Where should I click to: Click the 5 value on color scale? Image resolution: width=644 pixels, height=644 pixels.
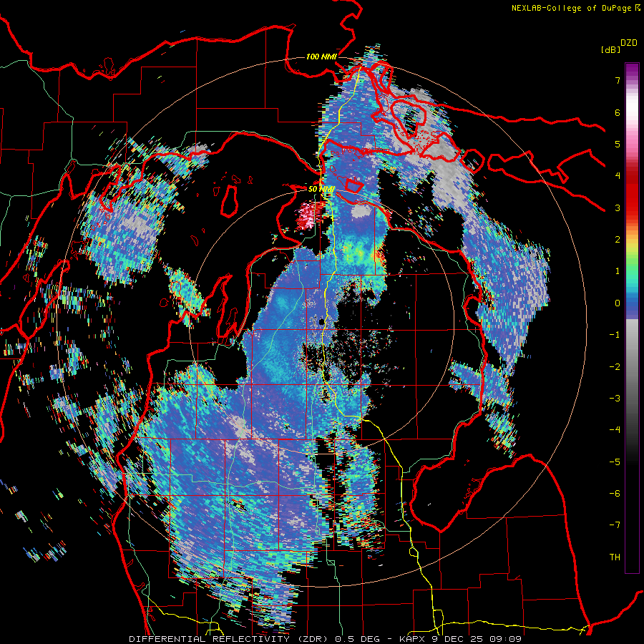click(618, 144)
